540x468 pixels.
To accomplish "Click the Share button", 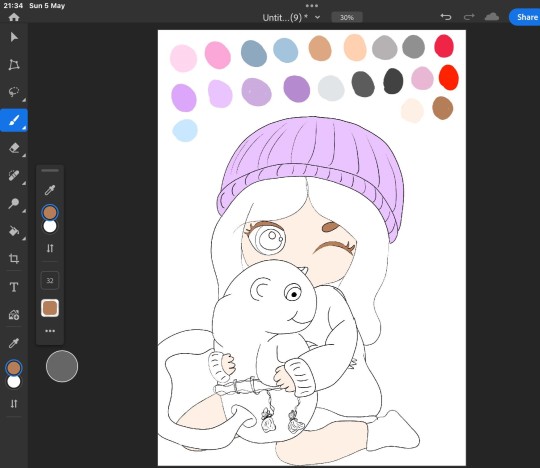I will coord(525,17).
